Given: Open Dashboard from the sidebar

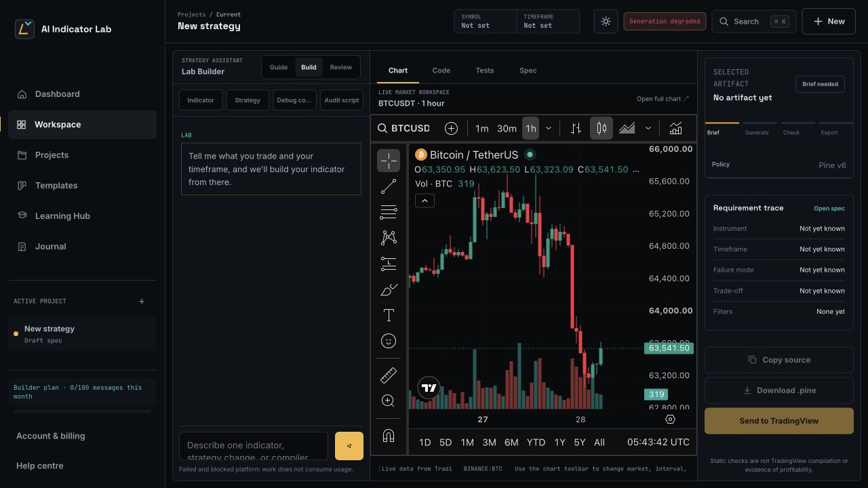Looking at the screenshot, I should point(82,94).
